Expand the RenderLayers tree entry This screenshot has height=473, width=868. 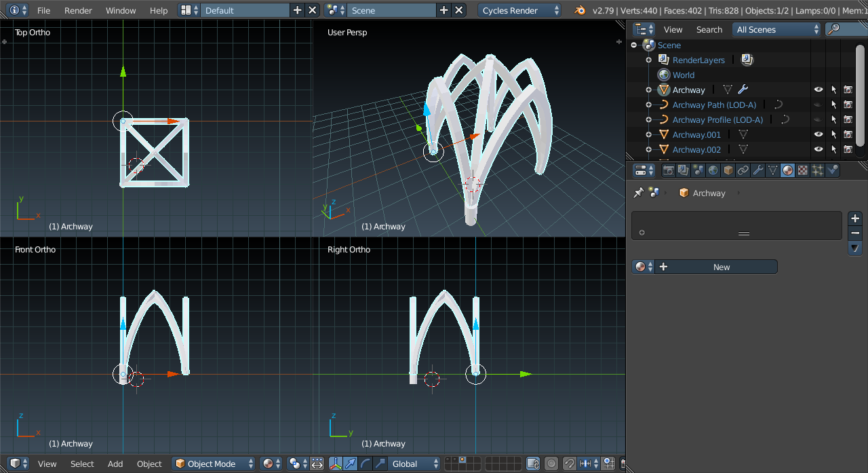click(x=649, y=60)
